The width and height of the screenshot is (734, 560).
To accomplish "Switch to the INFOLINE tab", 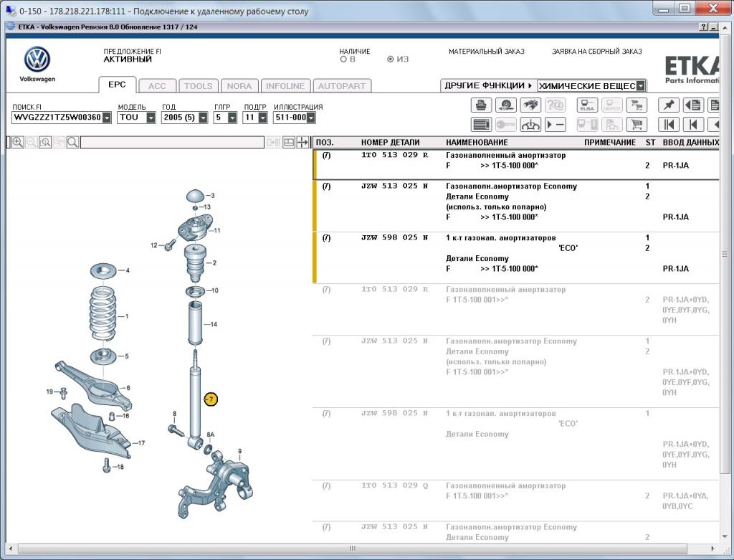I will pos(285,86).
